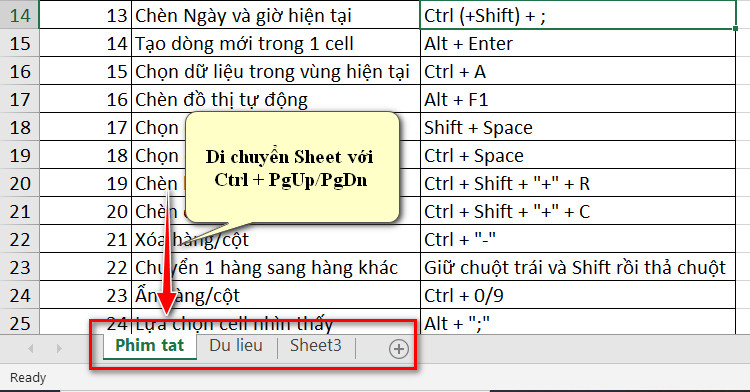Select cell "Tạo dòng mới trong 1 cell"
Screen dimensions: 750x392
tap(276, 43)
